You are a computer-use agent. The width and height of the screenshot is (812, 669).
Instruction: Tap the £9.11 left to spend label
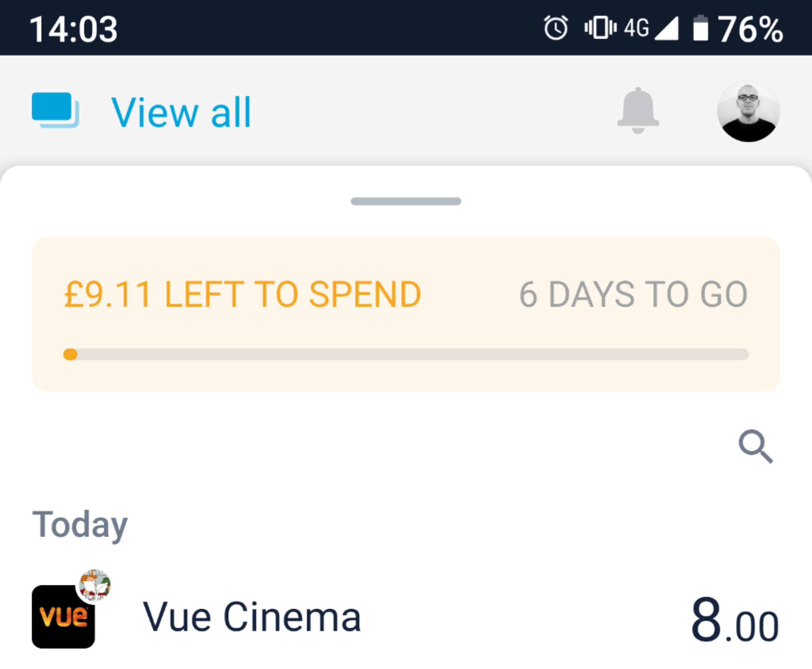click(x=242, y=294)
